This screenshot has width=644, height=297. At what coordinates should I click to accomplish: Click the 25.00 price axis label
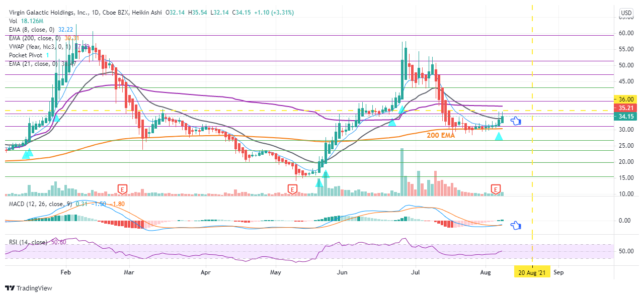click(x=626, y=146)
